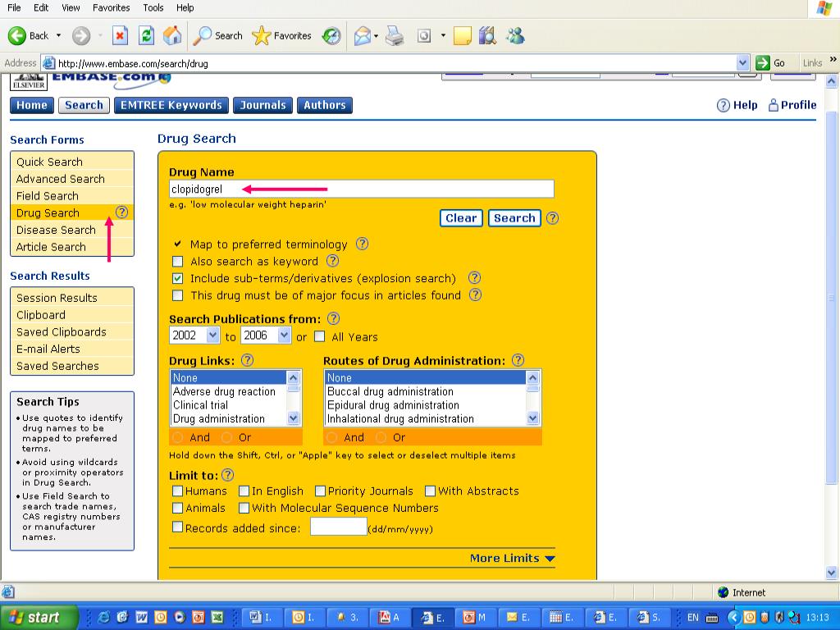This screenshot has height=630, width=840.
Task: Click the yellow note toolbar icon
Action: (x=462, y=36)
